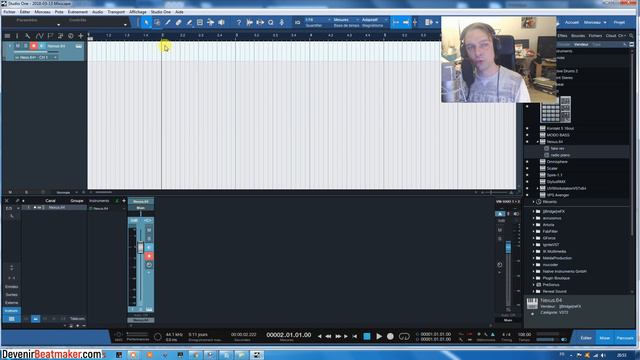Screen dimensions: 640x360
Task: Select the Eraser tool
Action: coord(178,22)
